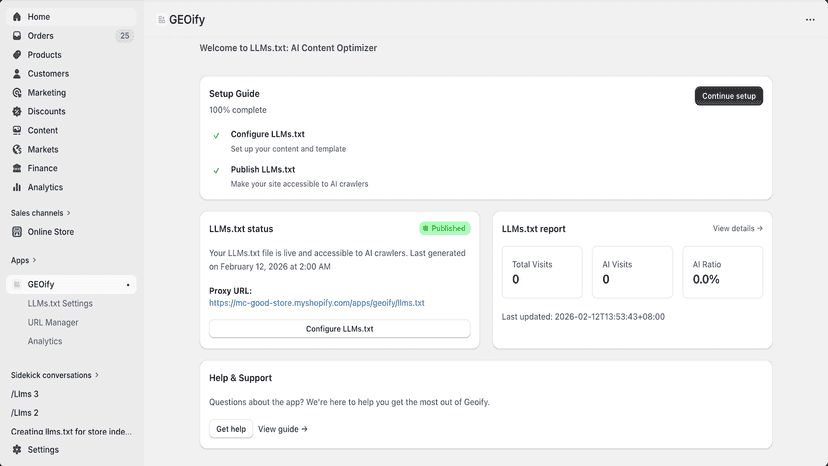Viewport: 828px width, 466px height.
Task: Go to Products
Action: click(x=71, y=55)
